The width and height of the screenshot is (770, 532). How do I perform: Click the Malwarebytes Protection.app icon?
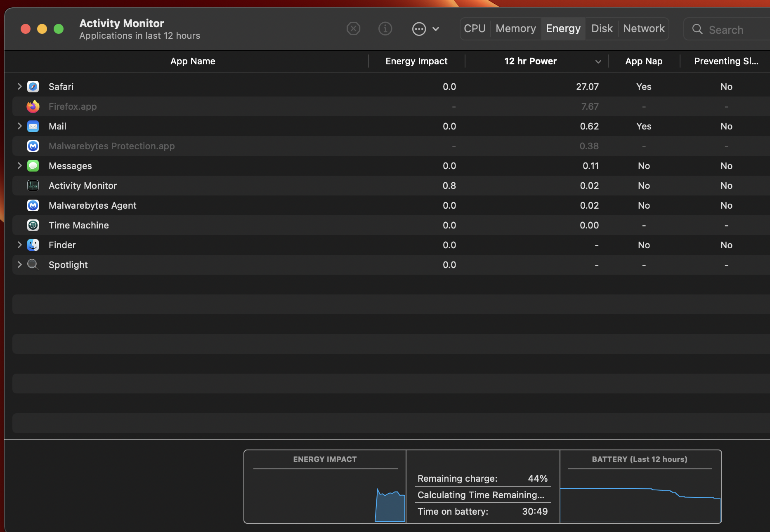pyautogui.click(x=33, y=146)
